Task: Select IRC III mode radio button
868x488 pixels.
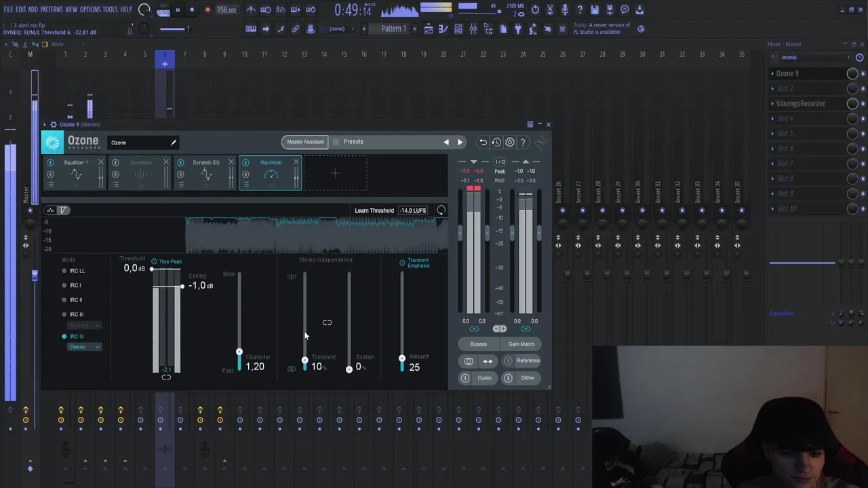Action: [x=64, y=314]
